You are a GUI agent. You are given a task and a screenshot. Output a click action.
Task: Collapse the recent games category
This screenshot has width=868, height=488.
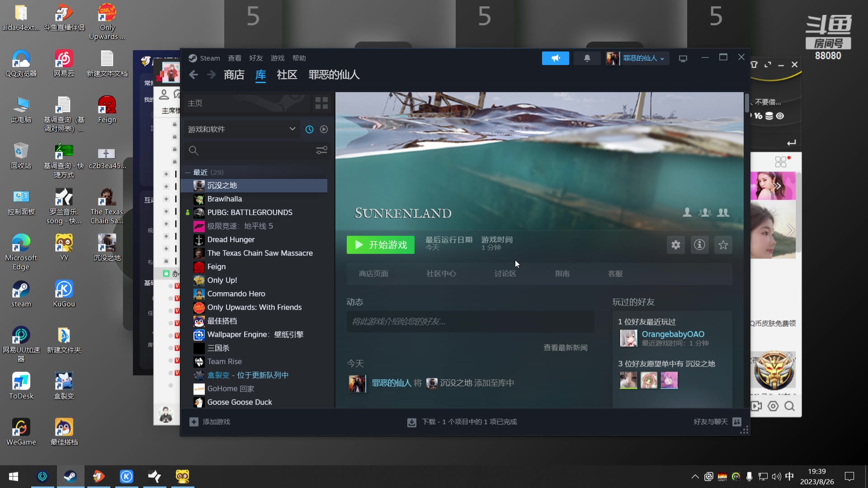188,172
